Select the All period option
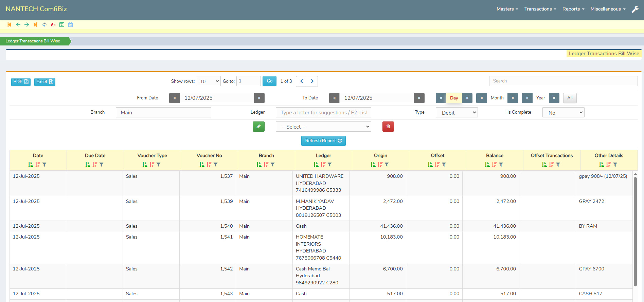 click(570, 98)
